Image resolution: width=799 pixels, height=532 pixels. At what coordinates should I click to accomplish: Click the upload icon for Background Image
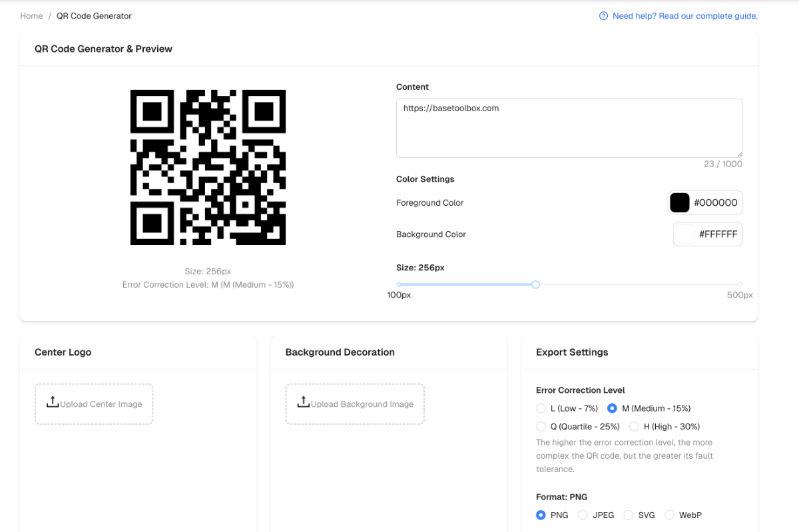tap(304, 402)
